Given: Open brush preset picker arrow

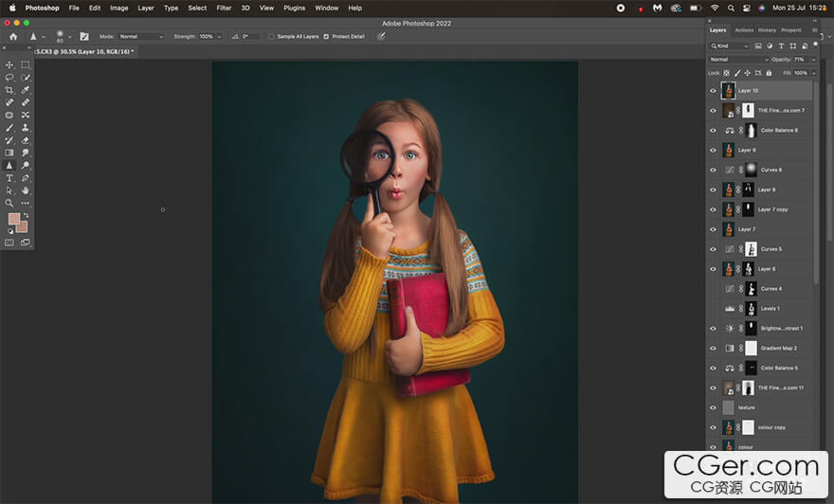Looking at the screenshot, I should [70, 37].
